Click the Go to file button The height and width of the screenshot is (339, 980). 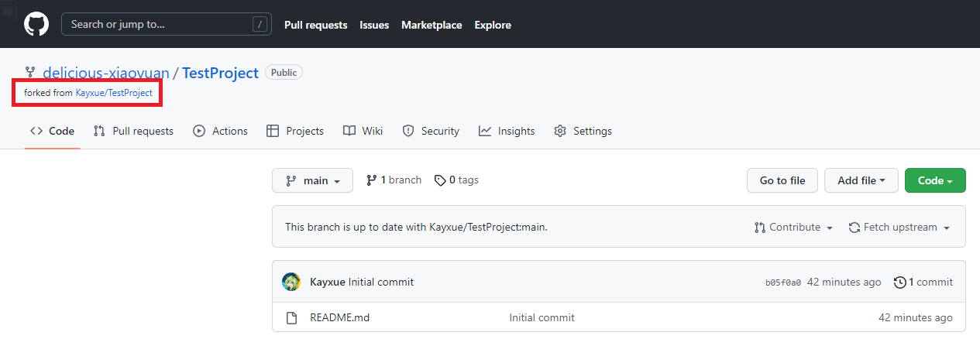pos(782,180)
